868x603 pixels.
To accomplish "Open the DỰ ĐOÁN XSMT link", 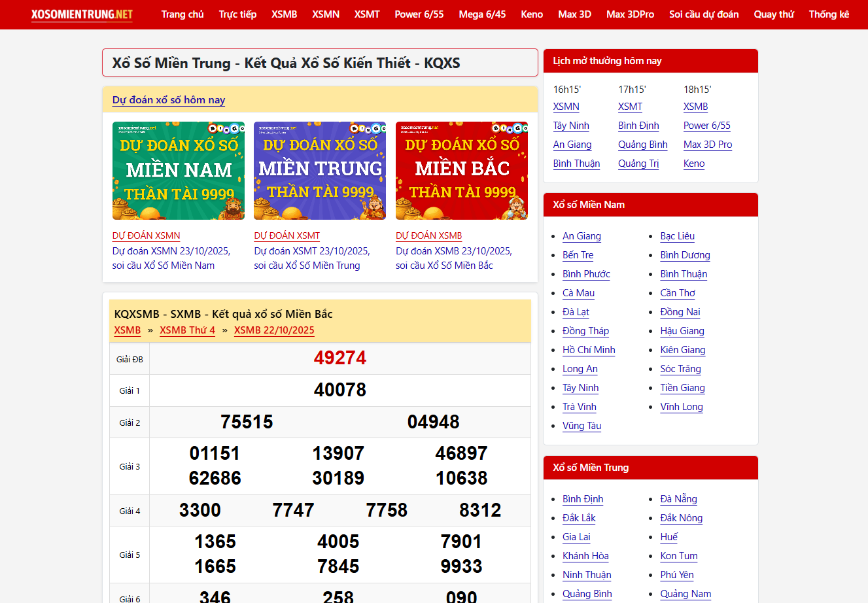I will point(287,235).
